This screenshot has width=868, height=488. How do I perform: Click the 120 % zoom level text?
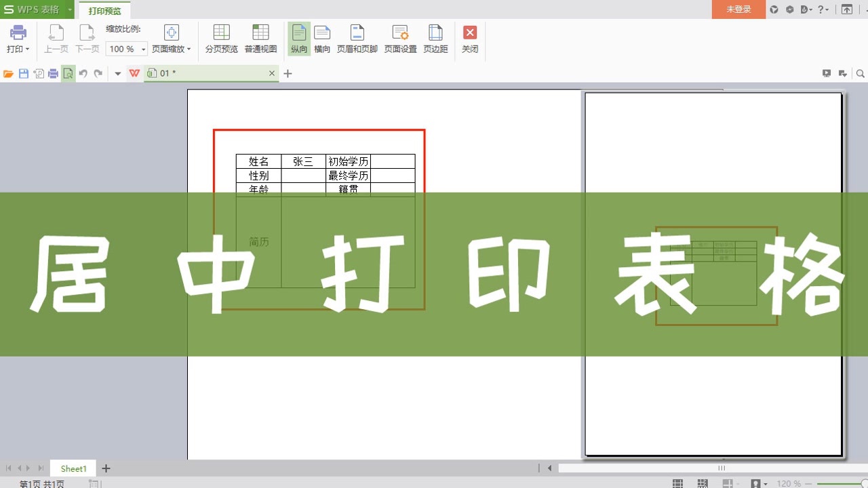788,483
